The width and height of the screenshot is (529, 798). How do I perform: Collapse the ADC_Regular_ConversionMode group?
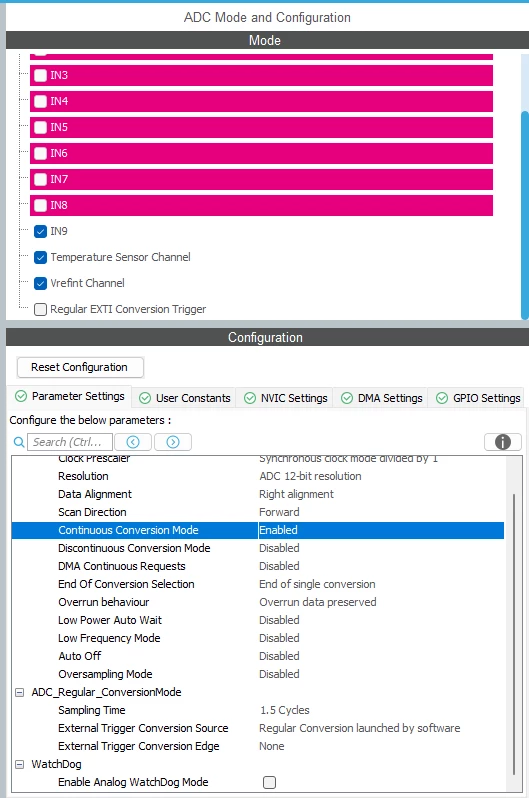19,692
